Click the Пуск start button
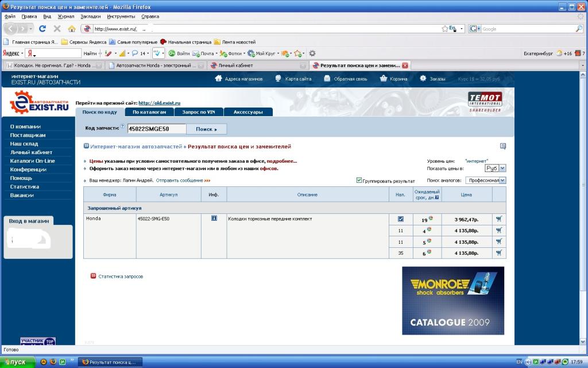This screenshot has width=588, height=368. (18, 362)
